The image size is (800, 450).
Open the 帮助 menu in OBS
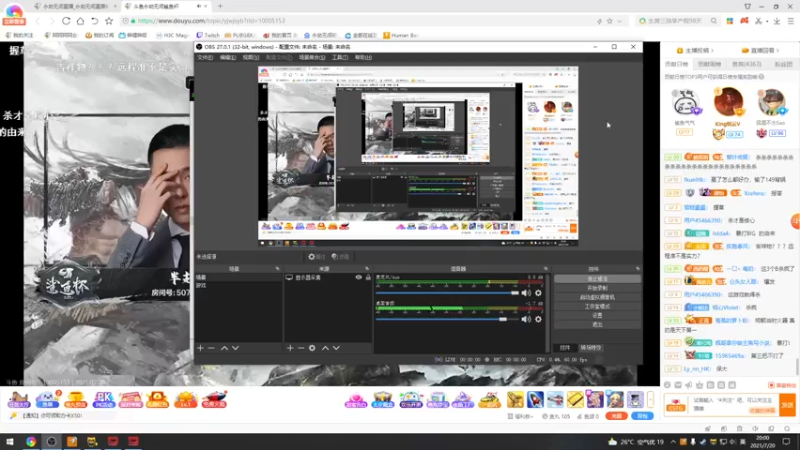363,57
